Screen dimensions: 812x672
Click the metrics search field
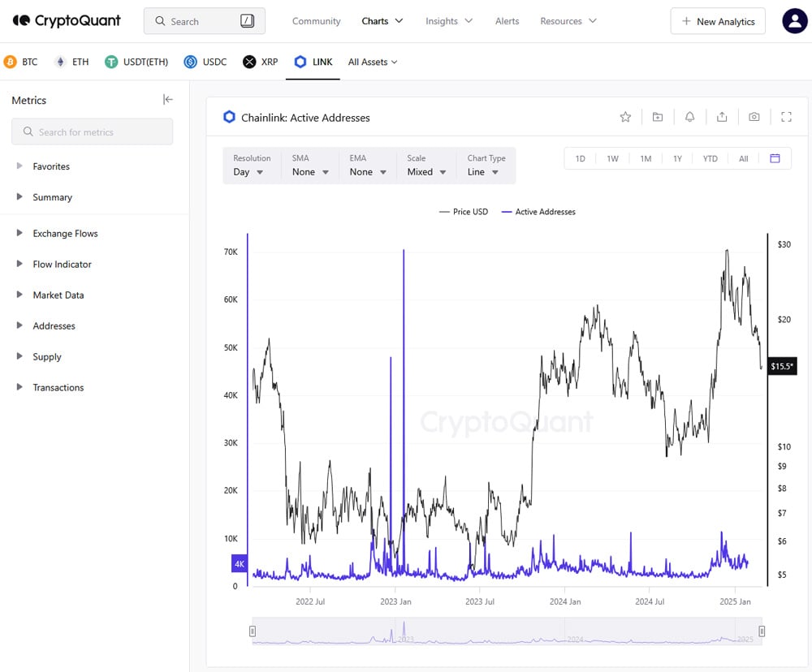coord(92,131)
